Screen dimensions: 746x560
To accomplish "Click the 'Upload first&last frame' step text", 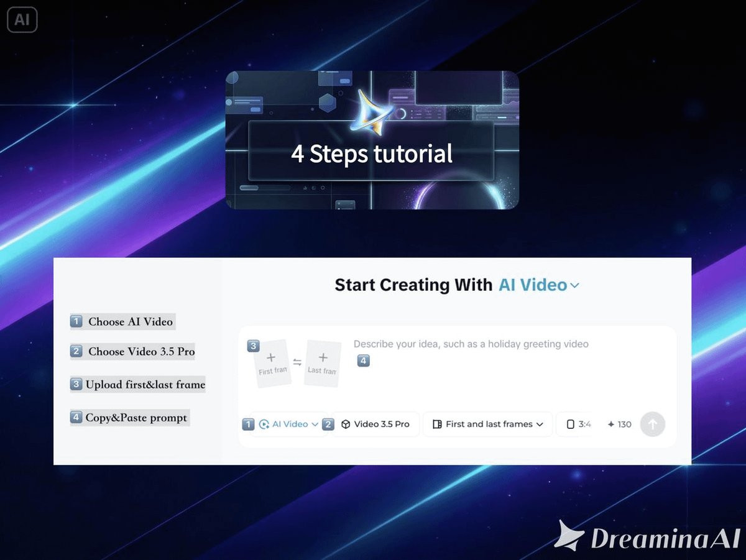I will [145, 385].
